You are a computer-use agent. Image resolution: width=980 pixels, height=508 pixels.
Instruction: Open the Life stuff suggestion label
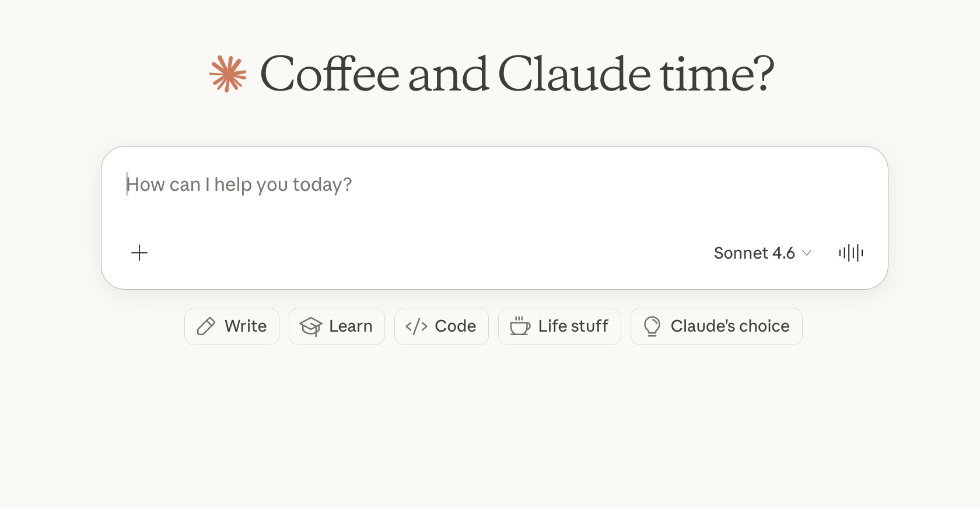click(573, 326)
